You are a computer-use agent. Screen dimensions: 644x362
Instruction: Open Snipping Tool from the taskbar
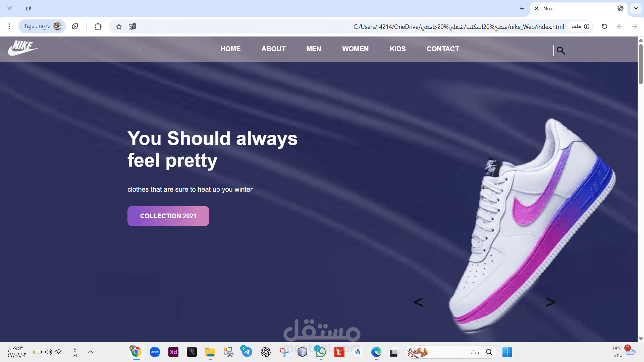[x=284, y=352]
